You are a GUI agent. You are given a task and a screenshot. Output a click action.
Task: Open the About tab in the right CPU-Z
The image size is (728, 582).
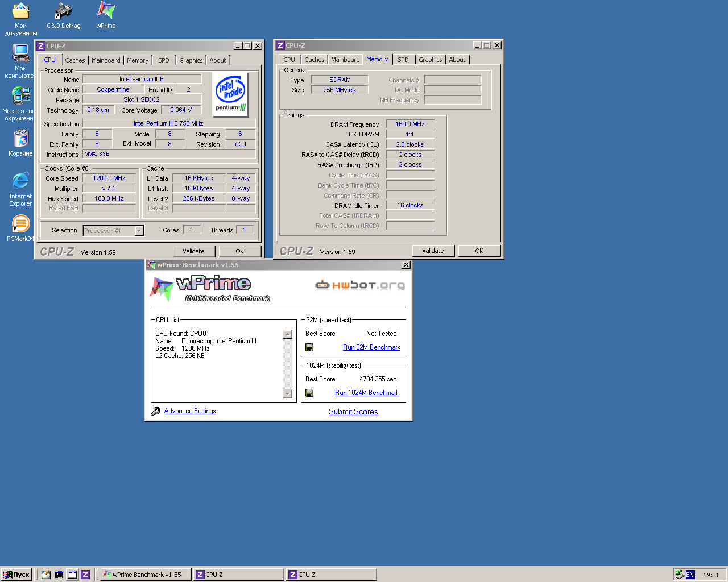(x=457, y=60)
